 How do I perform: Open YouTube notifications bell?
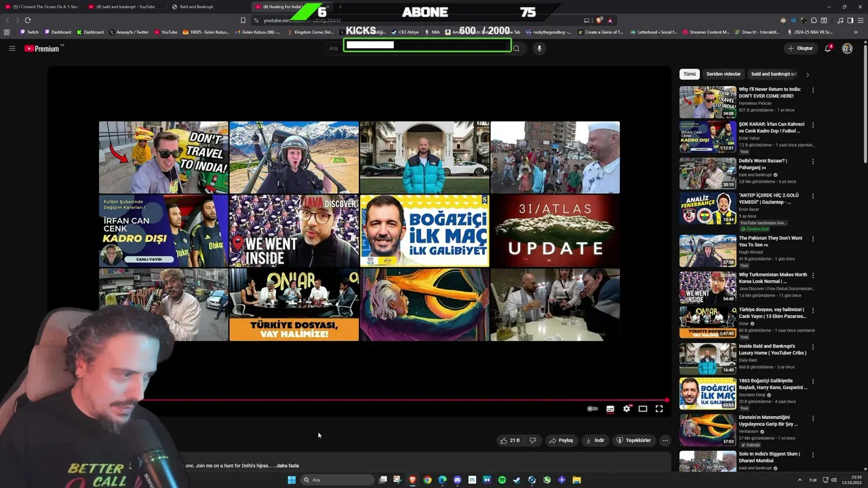tap(828, 48)
